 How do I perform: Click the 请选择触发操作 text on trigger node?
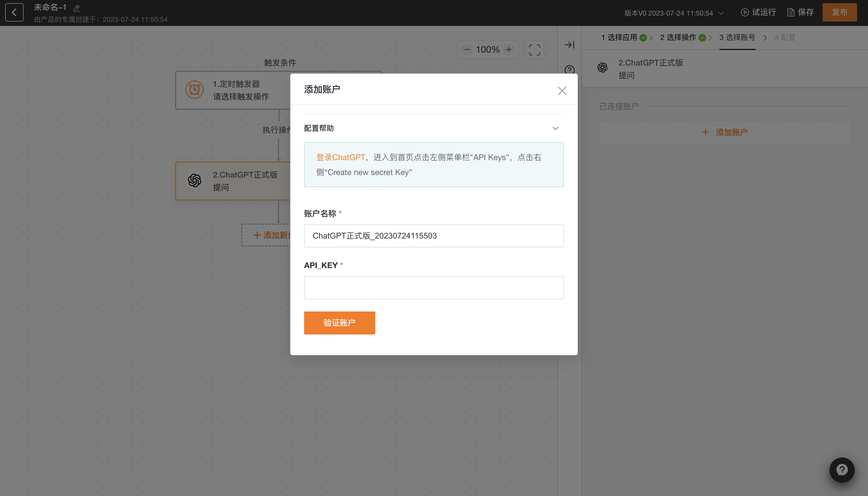[x=241, y=97]
